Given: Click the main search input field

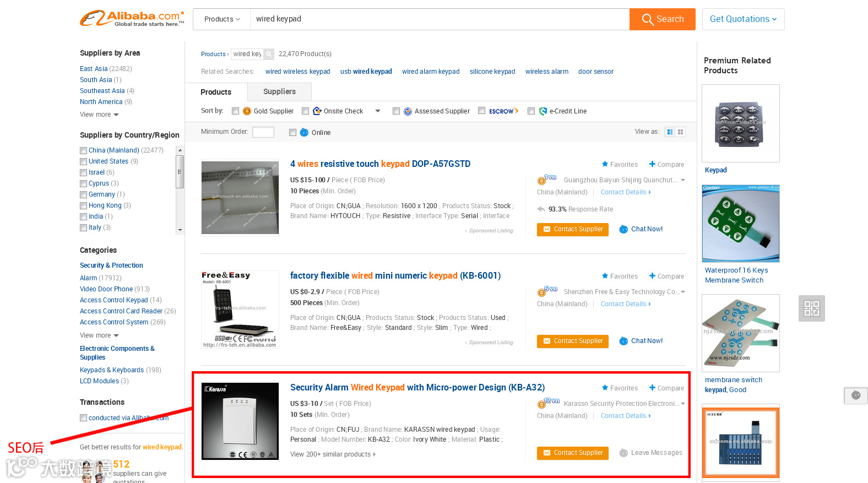Looking at the screenshot, I should tap(440, 19).
